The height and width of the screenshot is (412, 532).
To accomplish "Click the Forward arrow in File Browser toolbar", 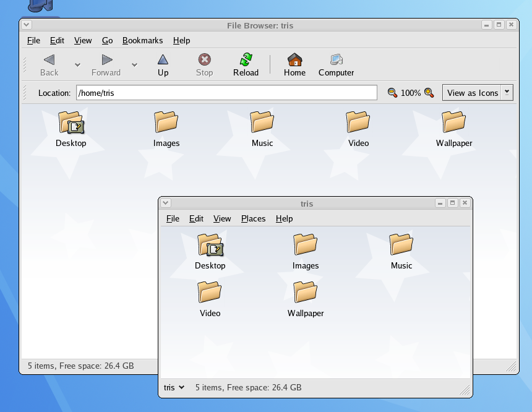I will pyautogui.click(x=106, y=65).
